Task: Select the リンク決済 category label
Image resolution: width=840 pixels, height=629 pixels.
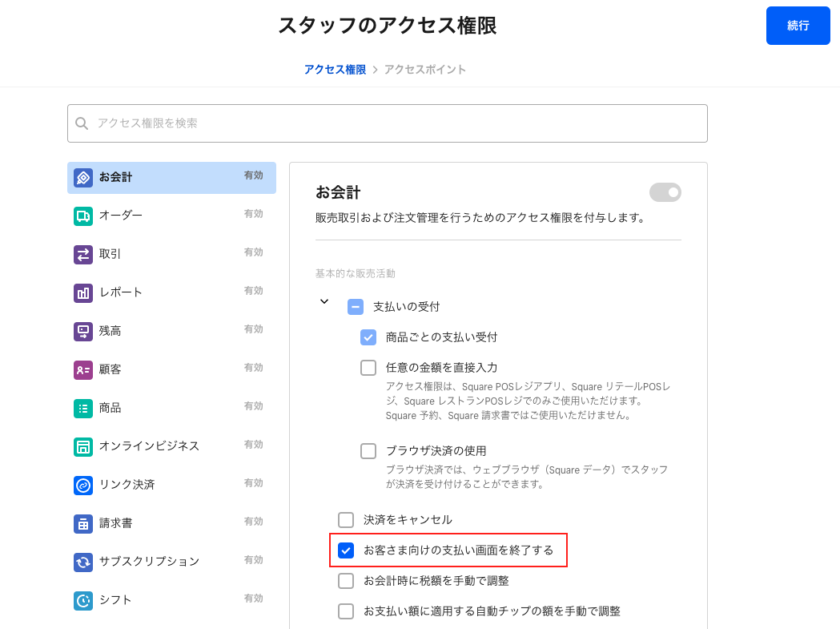Action: (127, 485)
